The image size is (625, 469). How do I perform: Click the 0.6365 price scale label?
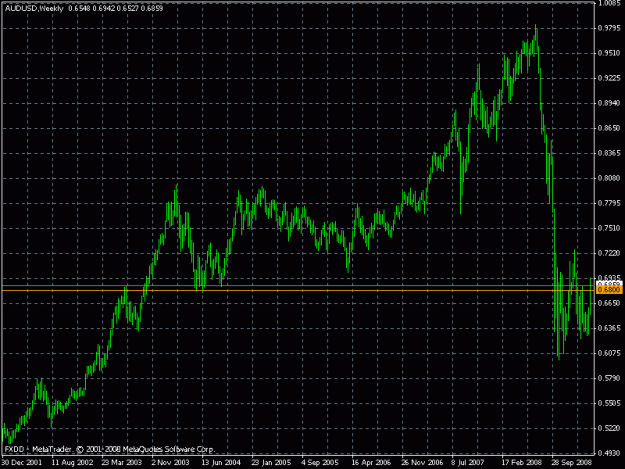609,329
